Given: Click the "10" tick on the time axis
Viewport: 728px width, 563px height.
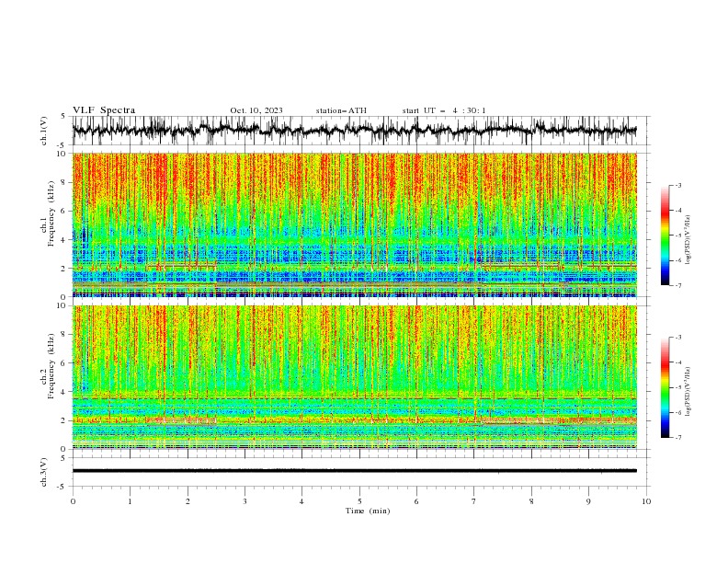Looking at the screenshot, I should point(646,501).
